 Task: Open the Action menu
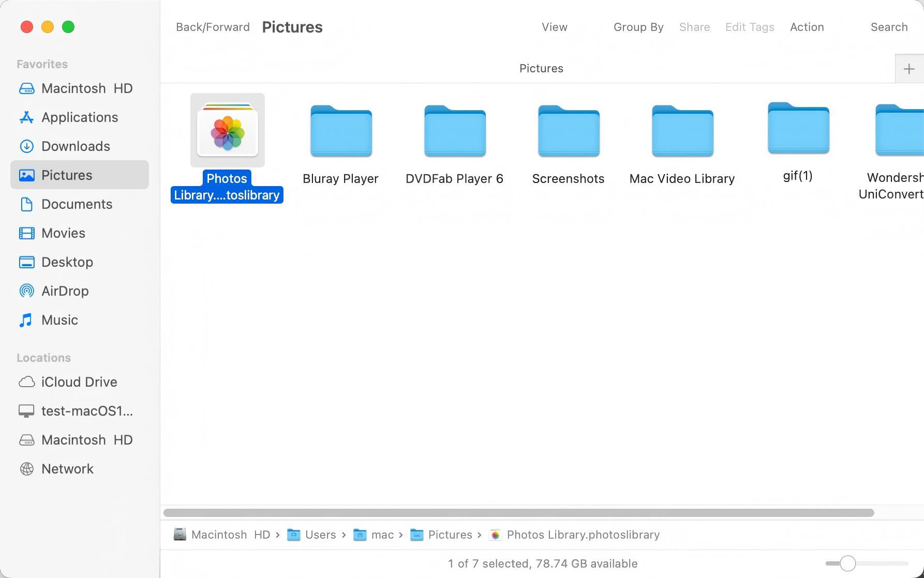pyautogui.click(x=807, y=27)
